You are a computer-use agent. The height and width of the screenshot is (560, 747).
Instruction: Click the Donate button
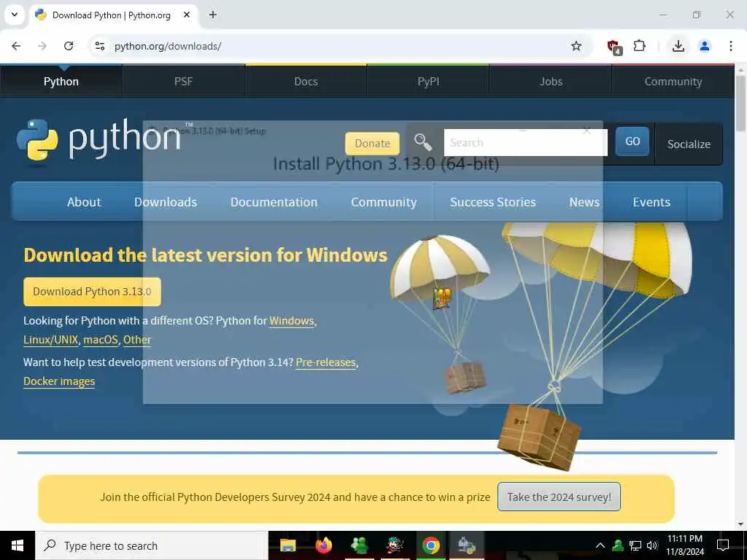(372, 144)
